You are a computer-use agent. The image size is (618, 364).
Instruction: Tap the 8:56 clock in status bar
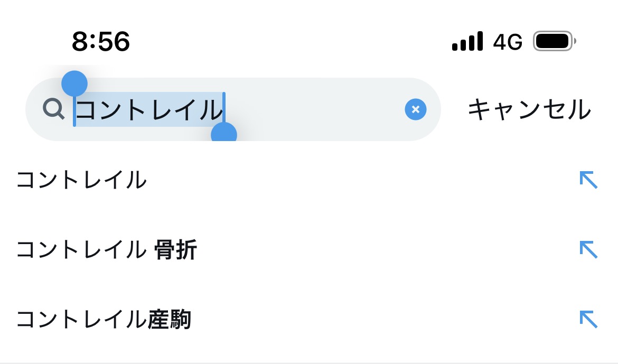[x=101, y=41]
